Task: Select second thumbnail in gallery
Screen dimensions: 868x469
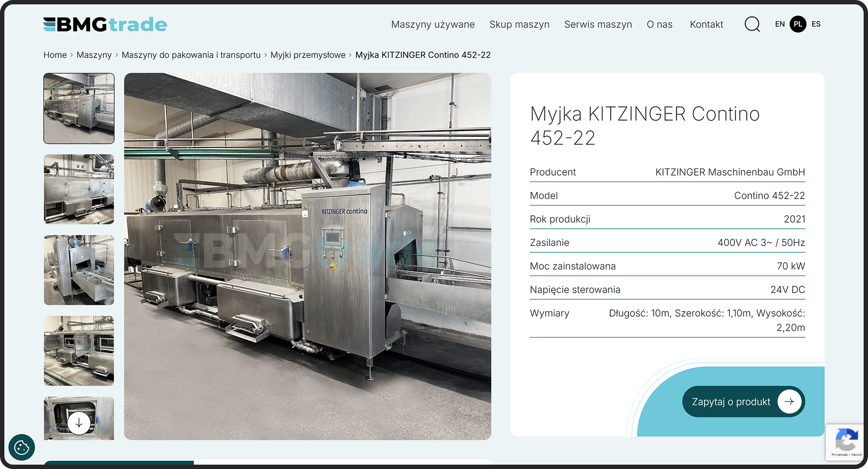Action: 79,189
